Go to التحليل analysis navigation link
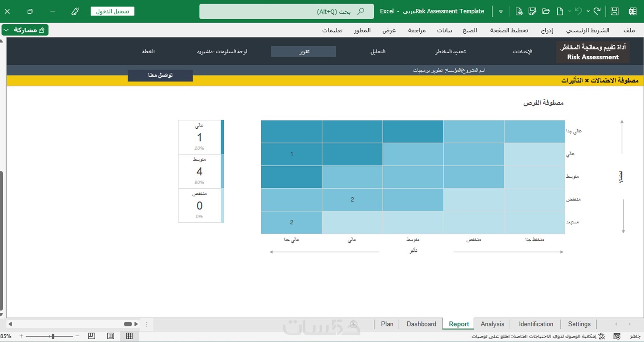Image resolution: width=644 pixels, height=342 pixels. click(x=378, y=52)
